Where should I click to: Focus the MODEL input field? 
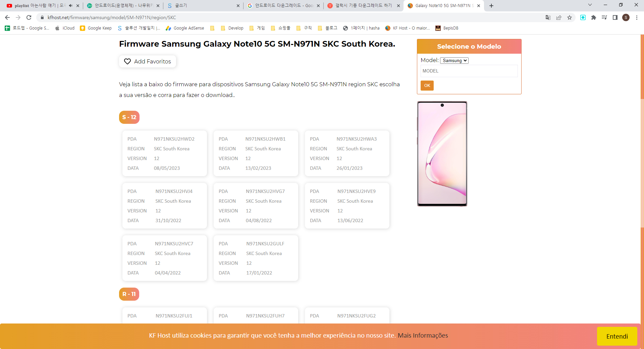(x=469, y=71)
